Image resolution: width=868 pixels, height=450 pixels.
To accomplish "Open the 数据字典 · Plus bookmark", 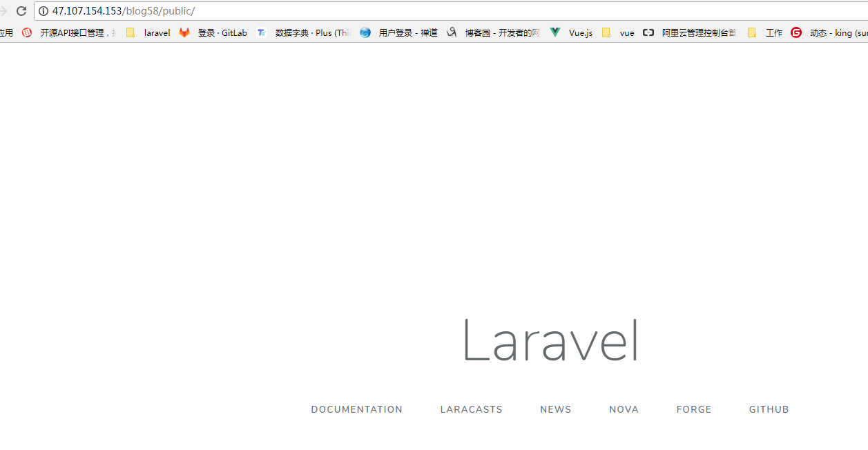I will (303, 32).
